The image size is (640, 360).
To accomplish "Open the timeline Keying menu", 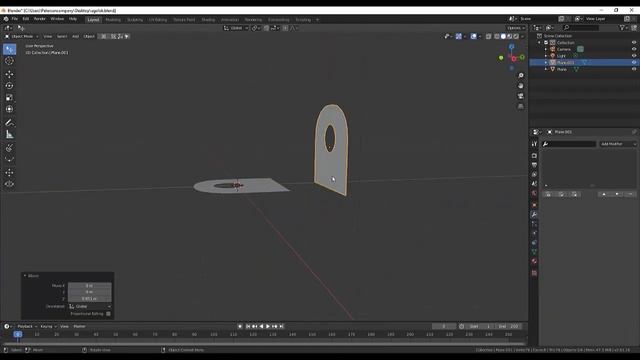I will (48, 327).
